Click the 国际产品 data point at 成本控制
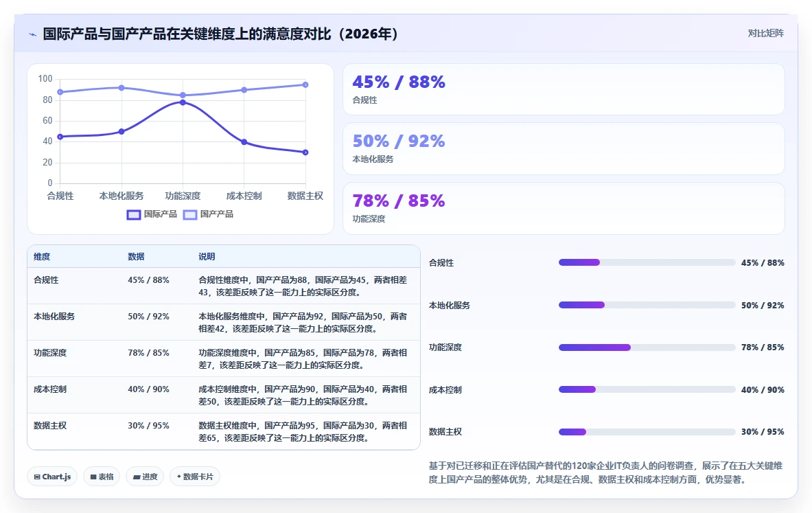 click(x=244, y=142)
